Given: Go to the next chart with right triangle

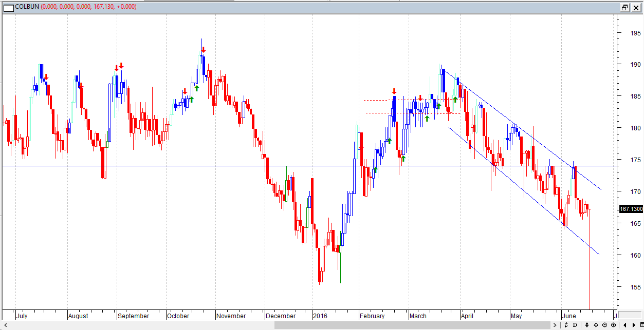Looking at the screenshot, I should [633, 325].
